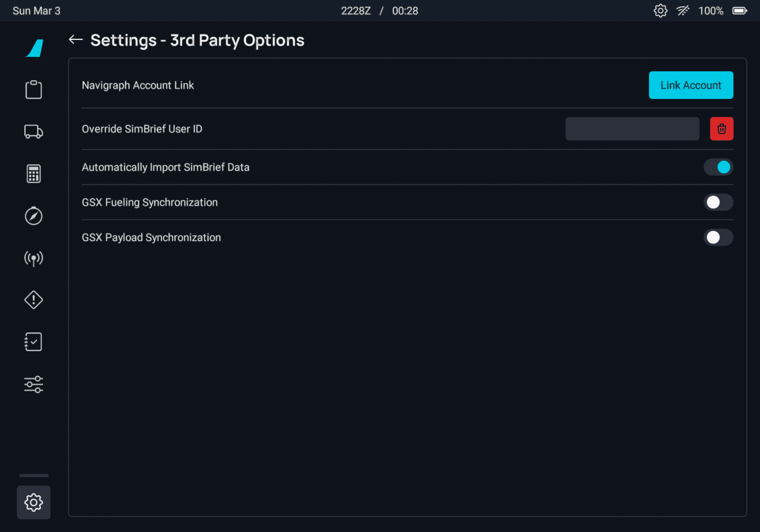
Task: Click the status bar gear icon
Action: tap(660, 10)
